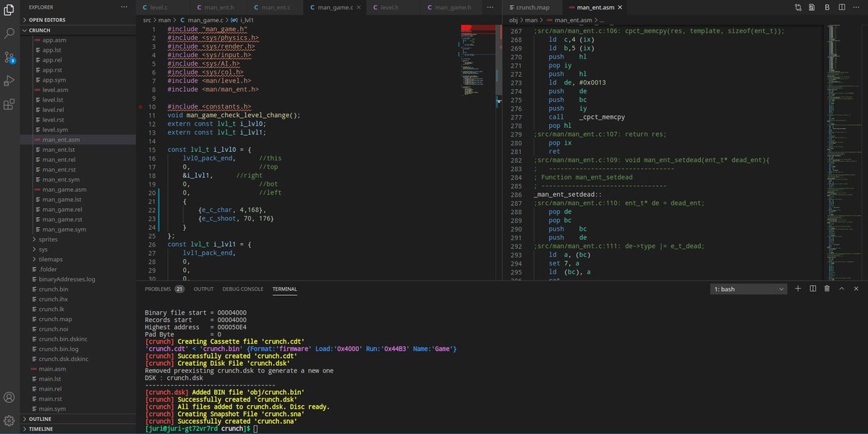The height and width of the screenshot is (434, 868).
Task: Maximize the panel with up chevron
Action: pyautogui.click(x=841, y=289)
